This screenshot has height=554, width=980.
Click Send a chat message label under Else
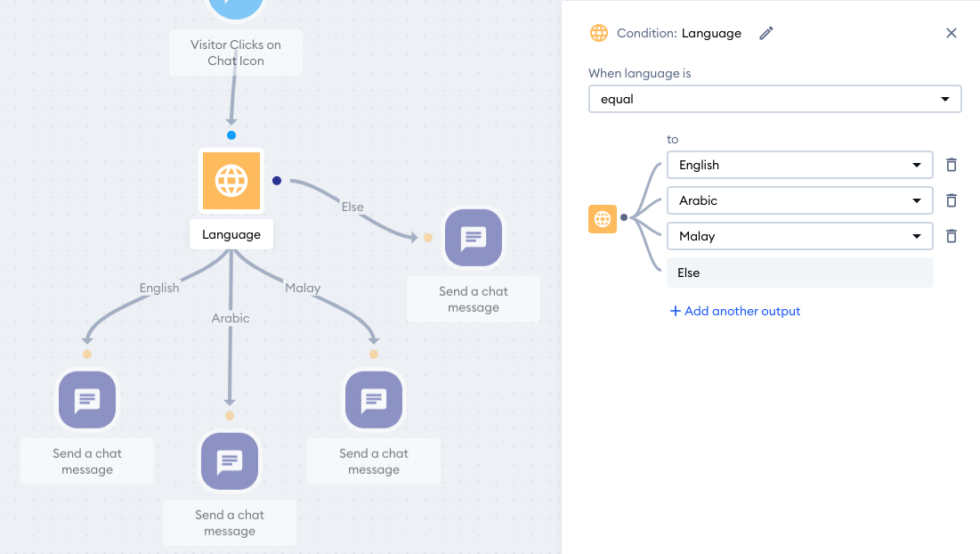coord(474,299)
